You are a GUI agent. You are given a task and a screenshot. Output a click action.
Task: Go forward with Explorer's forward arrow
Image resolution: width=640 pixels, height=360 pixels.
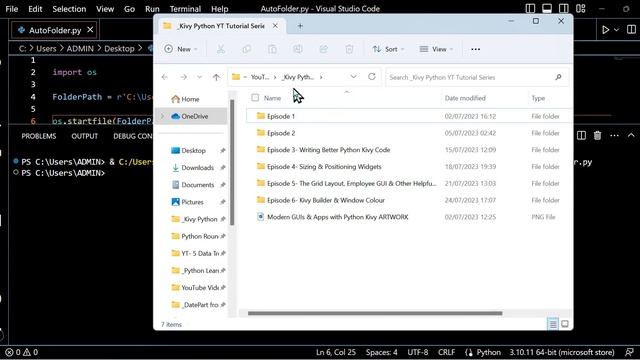click(x=184, y=77)
